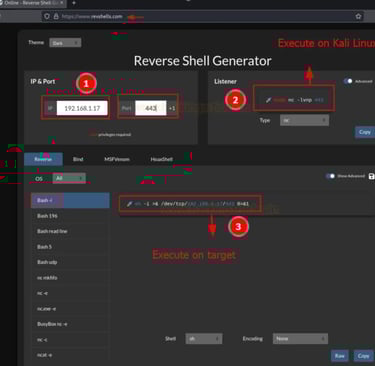The image size is (375, 366).
Task: Open the Encoding dropdown showing None
Action: tap(300, 339)
